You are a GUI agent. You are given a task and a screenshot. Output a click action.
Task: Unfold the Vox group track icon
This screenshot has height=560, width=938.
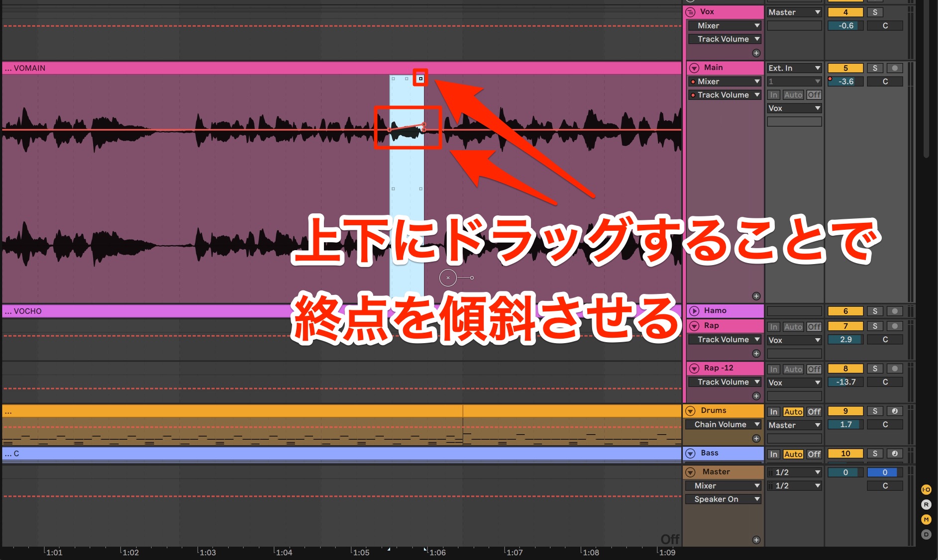click(x=691, y=12)
